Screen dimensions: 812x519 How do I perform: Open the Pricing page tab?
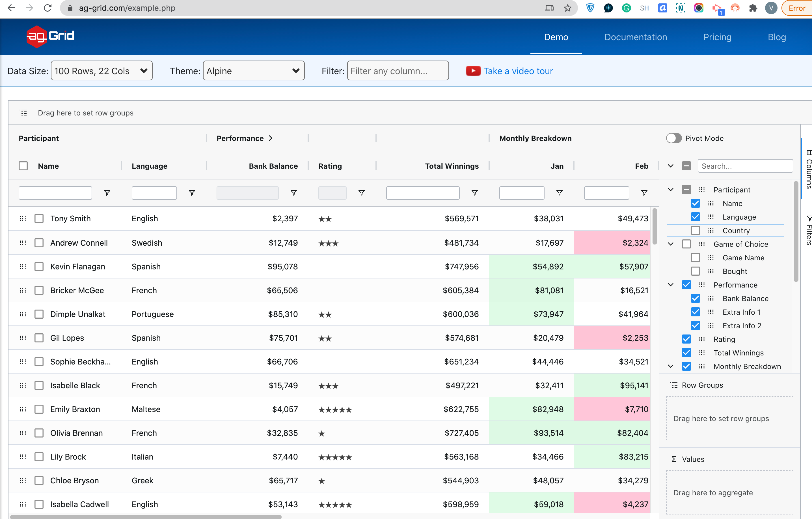click(x=717, y=37)
